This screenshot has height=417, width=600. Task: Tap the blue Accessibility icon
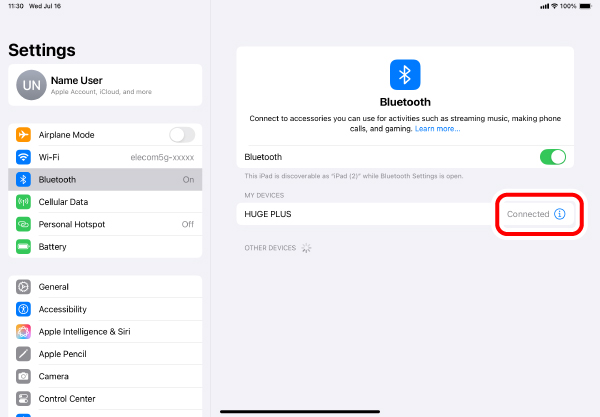point(23,309)
